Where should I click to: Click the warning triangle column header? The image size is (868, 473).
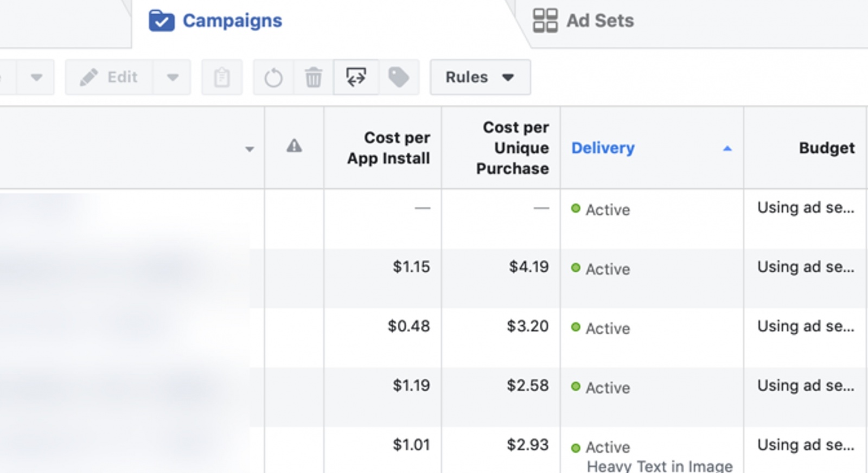point(294,146)
